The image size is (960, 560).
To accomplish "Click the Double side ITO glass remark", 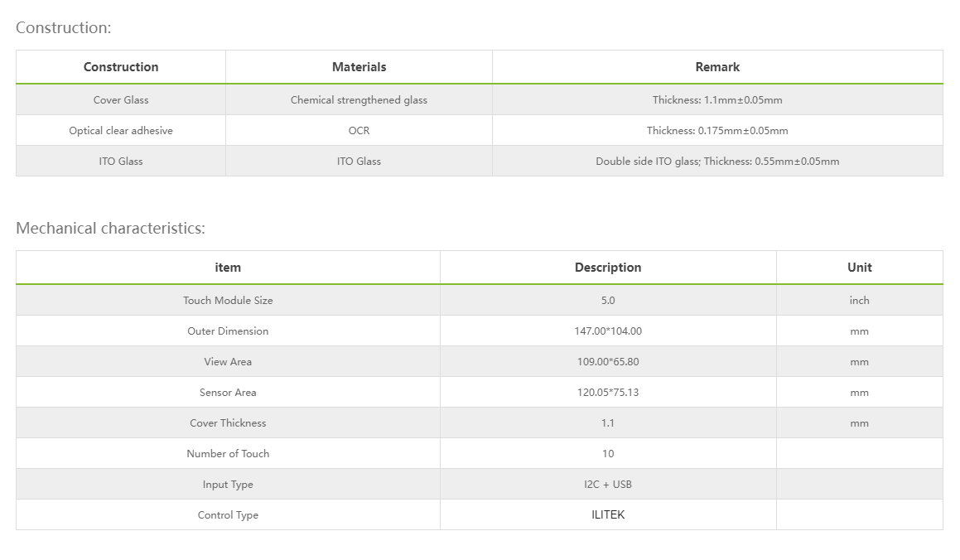I will (717, 162).
